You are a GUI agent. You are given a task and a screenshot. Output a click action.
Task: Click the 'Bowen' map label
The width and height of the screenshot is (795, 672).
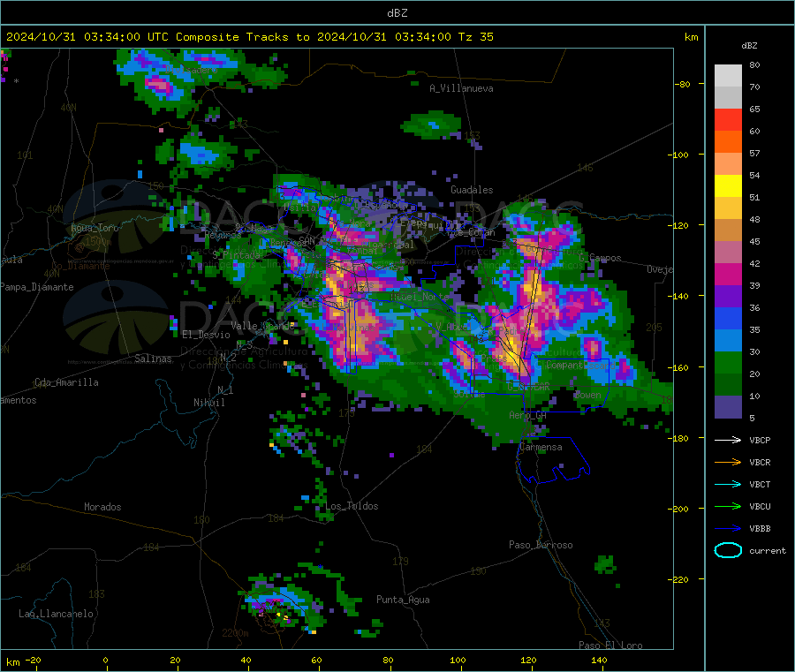[587, 396]
